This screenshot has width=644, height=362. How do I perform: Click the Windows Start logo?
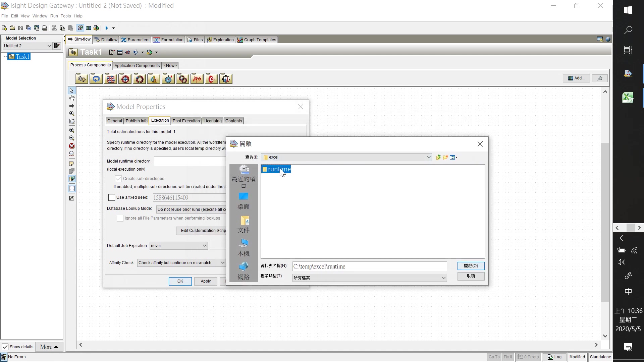pyautogui.click(x=628, y=10)
